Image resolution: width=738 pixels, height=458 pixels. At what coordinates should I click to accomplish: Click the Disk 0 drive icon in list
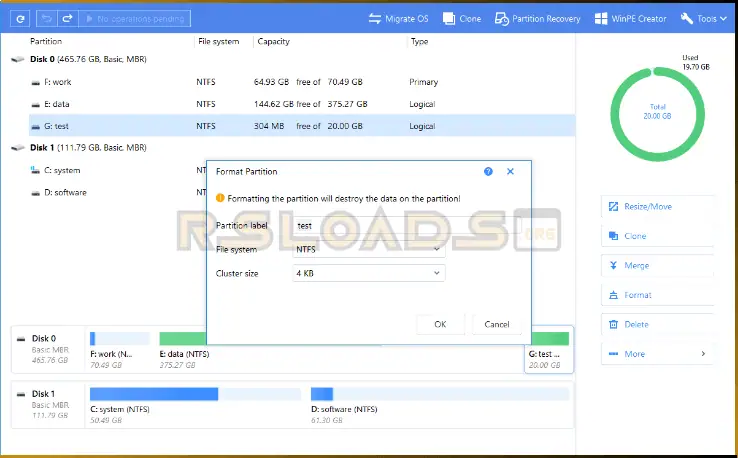click(x=18, y=59)
